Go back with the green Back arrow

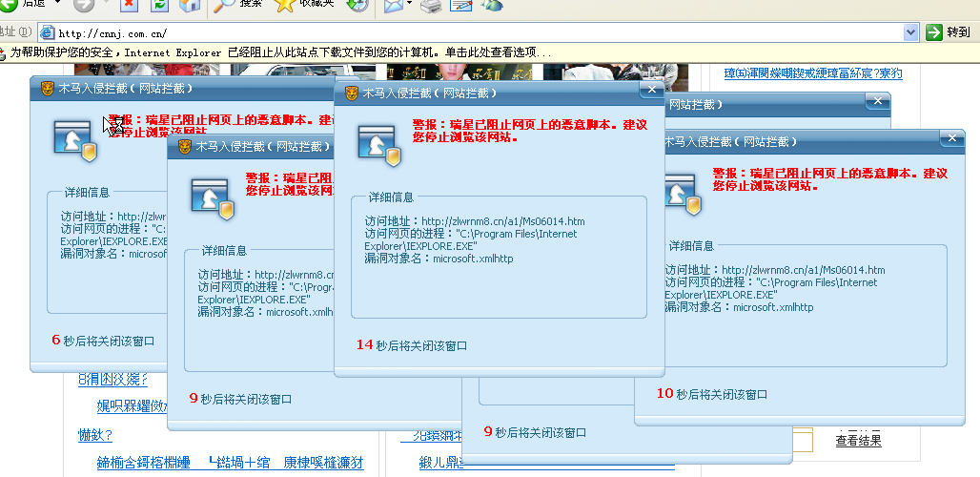[x=9, y=5]
